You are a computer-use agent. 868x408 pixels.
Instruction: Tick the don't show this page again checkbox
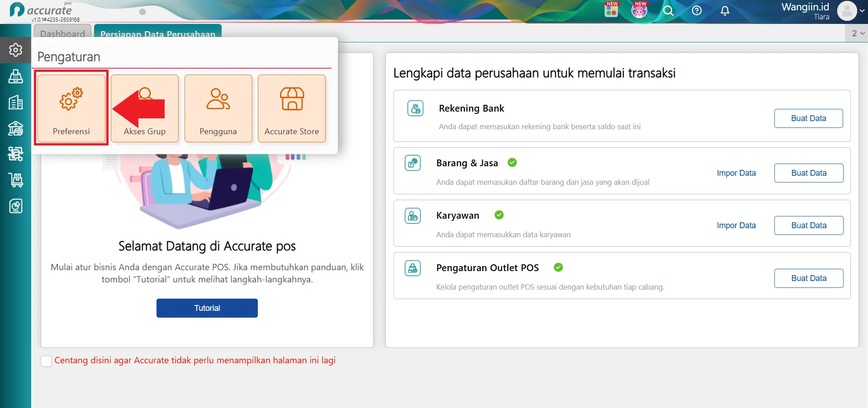point(46,361)
